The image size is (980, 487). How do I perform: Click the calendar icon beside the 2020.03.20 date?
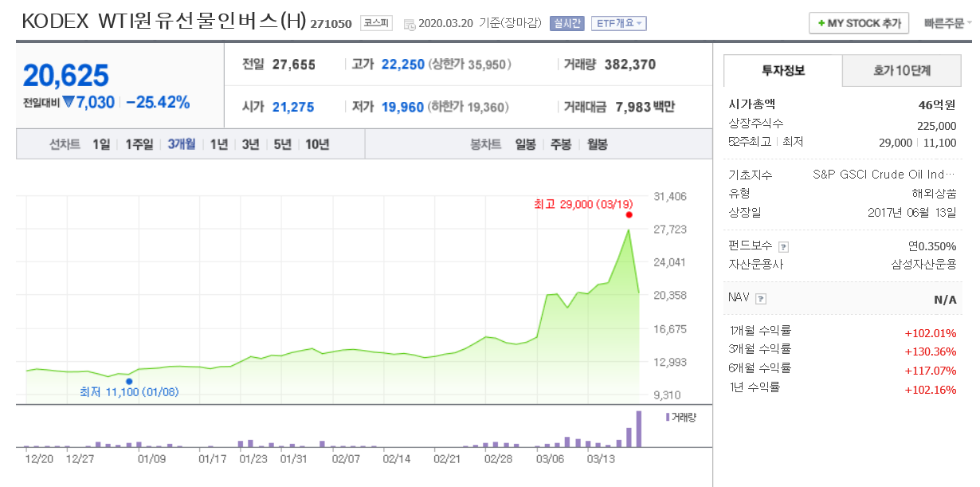410,23
